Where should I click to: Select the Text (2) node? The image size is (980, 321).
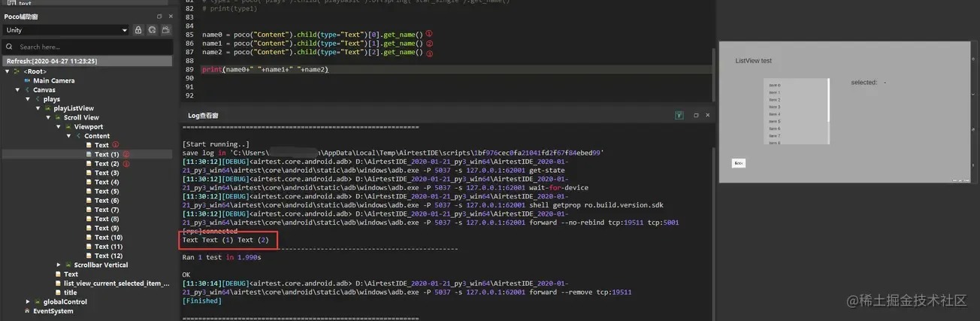tap(107, 163)
